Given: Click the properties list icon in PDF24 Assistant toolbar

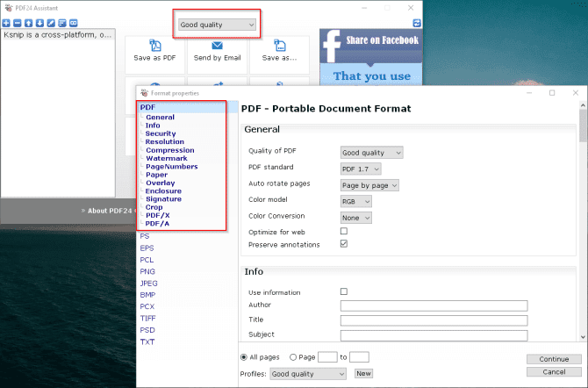Looking at the screenshot, I should (62, 23).
